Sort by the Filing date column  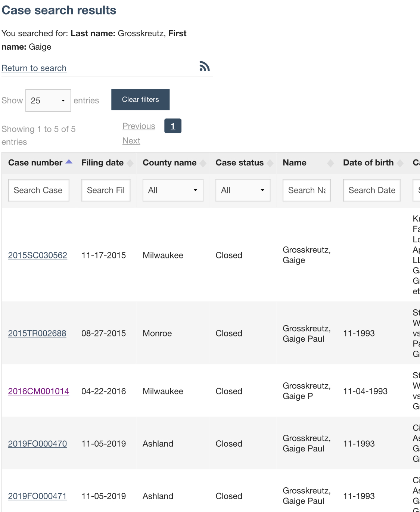130,163
